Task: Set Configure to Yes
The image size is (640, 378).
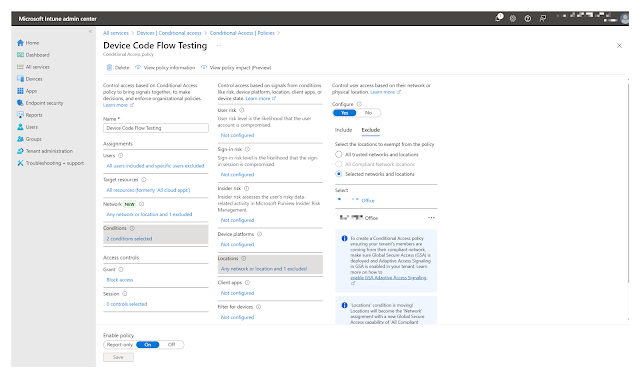Action: 344,113
